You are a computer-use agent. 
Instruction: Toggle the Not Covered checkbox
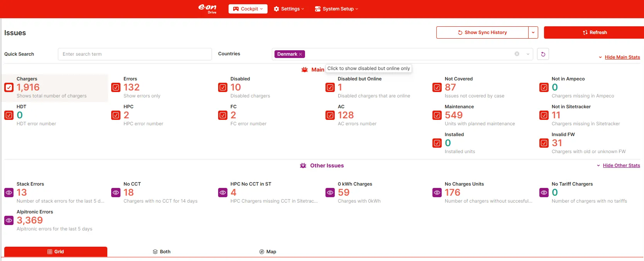tap(437, 87)
